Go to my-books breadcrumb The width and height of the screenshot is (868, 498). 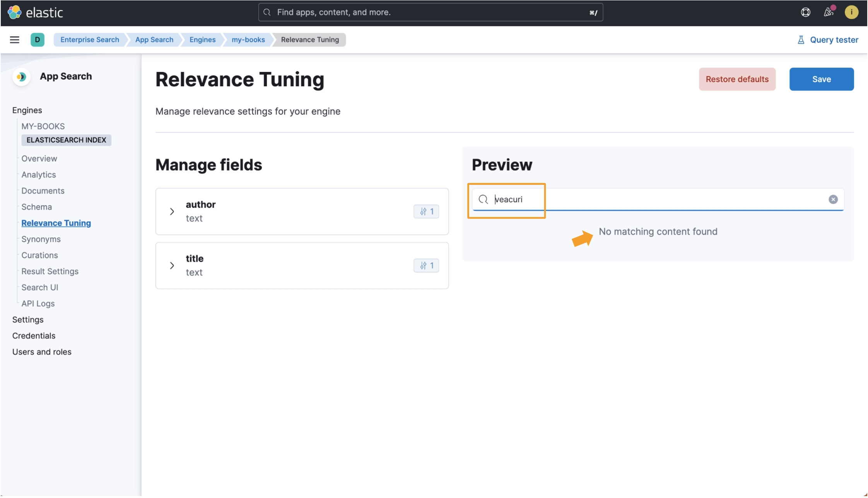[248, 39]
